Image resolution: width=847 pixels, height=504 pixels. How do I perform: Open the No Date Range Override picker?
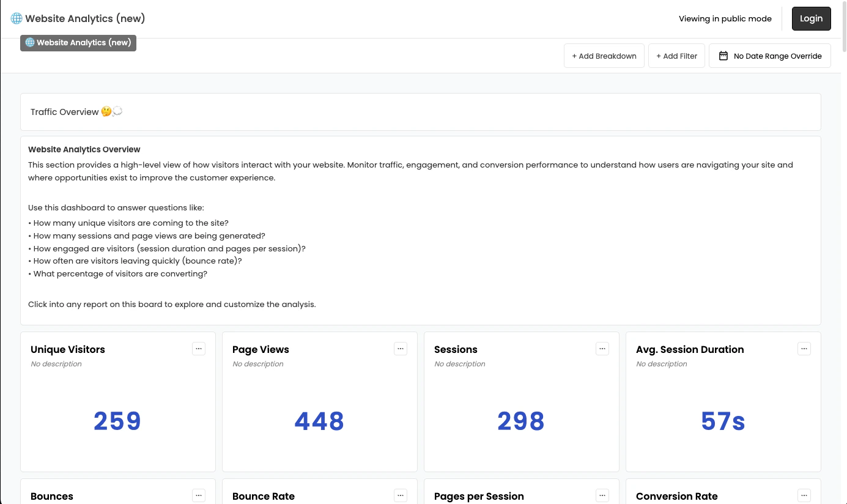pos(770,56)
